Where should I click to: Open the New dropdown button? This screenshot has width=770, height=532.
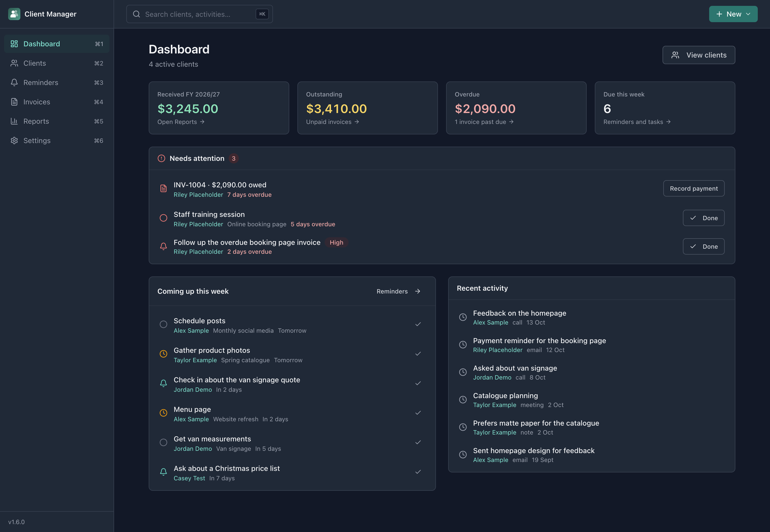(x=733, y=14)
